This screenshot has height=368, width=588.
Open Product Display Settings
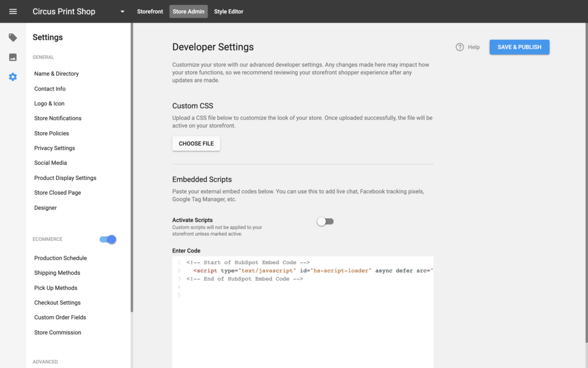tap(65, 178)
